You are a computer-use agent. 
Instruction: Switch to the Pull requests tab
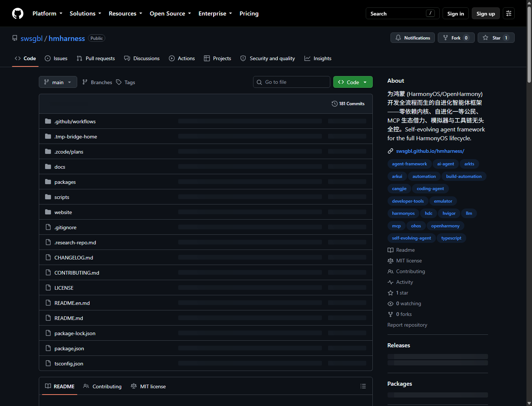pyautogui.click(x=96, y=58)
